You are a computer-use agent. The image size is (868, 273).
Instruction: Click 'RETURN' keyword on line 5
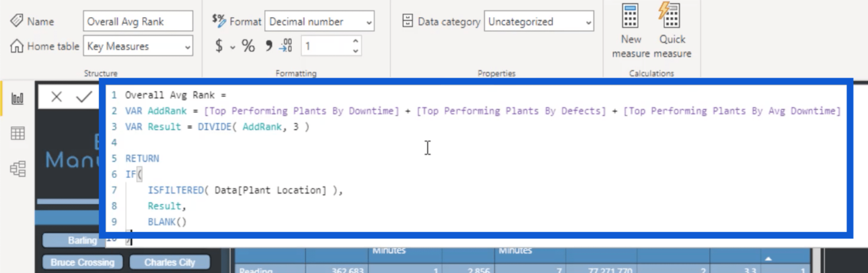coord(142,159)
